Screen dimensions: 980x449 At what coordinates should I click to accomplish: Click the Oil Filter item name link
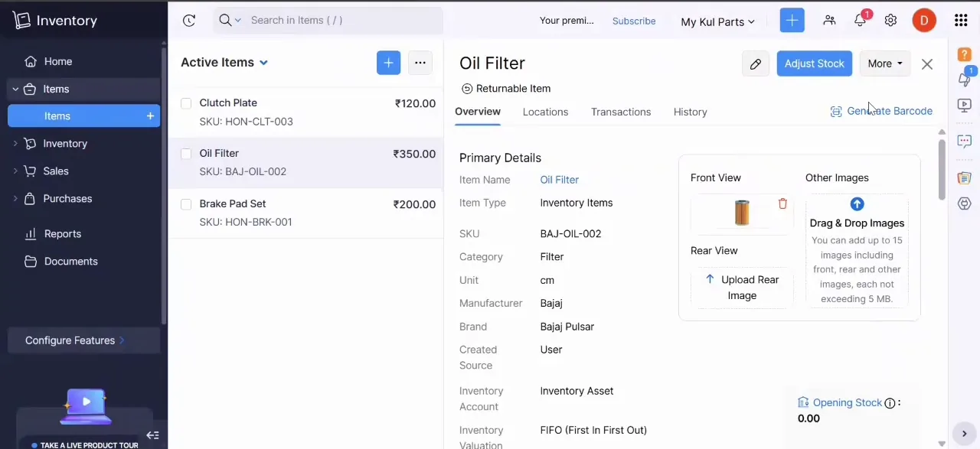(559, 180)
